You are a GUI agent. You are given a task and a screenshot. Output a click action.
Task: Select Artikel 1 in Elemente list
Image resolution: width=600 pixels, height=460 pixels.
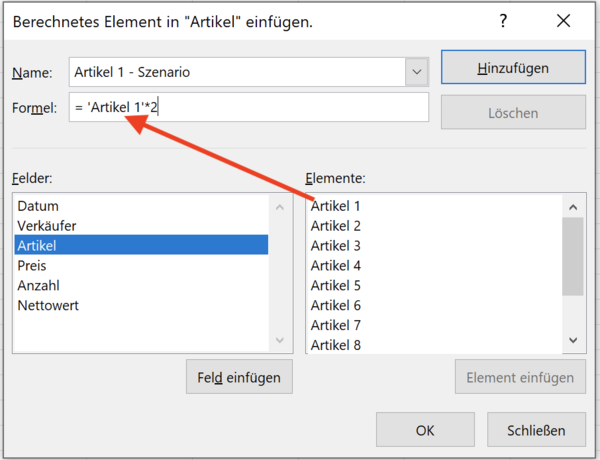point(336,206)
